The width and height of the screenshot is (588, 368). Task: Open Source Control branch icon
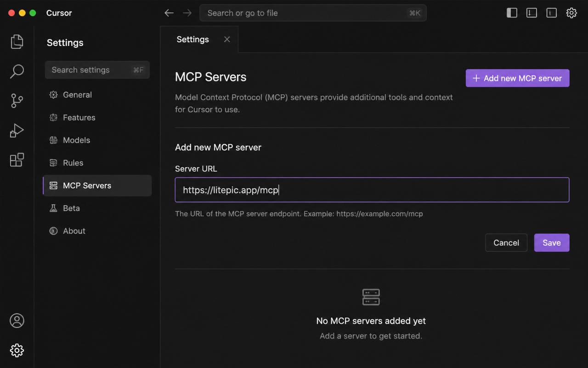[x=17, y=101]
